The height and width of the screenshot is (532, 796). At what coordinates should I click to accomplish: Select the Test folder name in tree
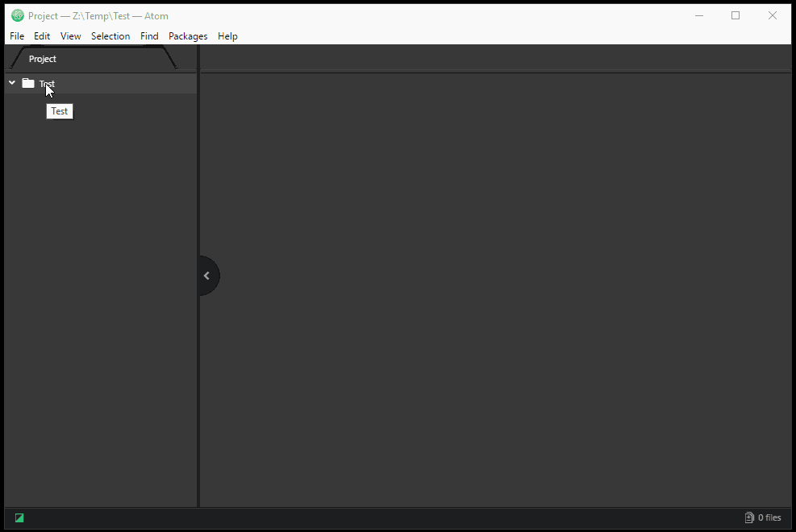(47, 84)
